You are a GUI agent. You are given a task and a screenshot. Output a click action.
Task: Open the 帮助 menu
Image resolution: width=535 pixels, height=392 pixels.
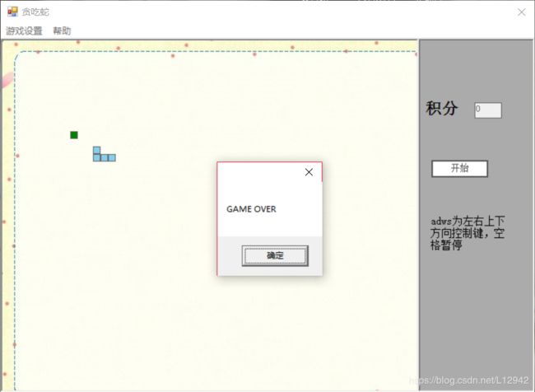[62, 30]
